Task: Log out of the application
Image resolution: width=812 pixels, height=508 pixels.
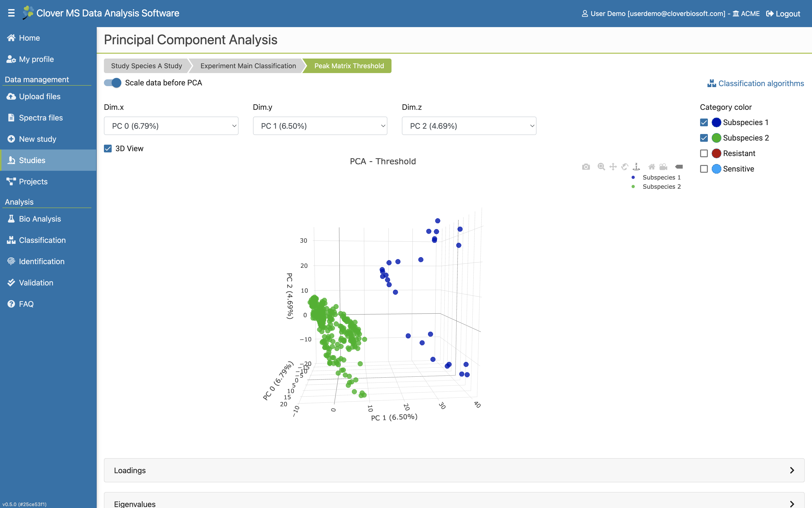Action: (x=783, y=14)
